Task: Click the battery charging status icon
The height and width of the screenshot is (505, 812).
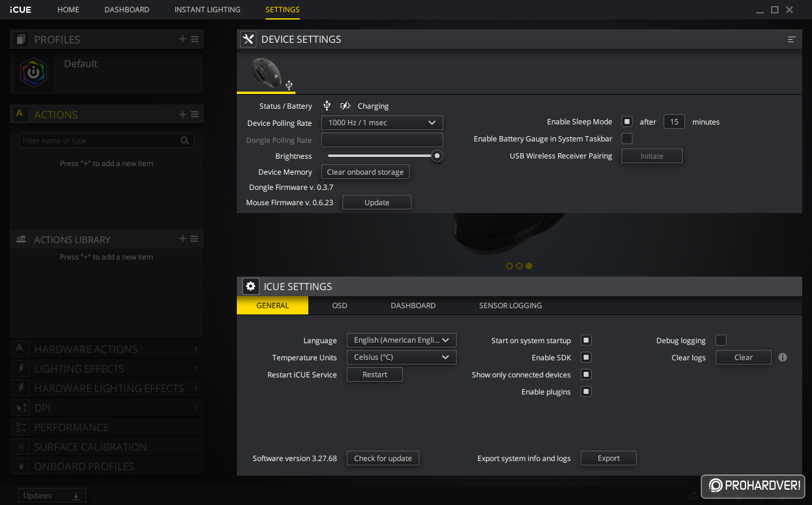Action: tap(345, 106)
